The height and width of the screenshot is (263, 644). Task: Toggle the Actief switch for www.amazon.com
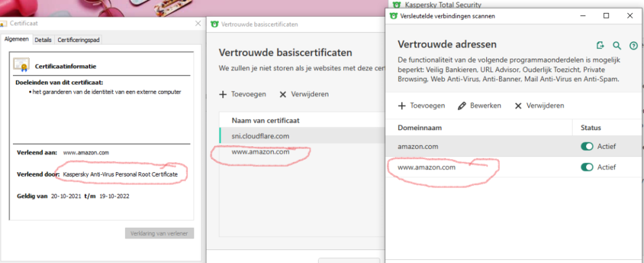(x=587, y=167)
